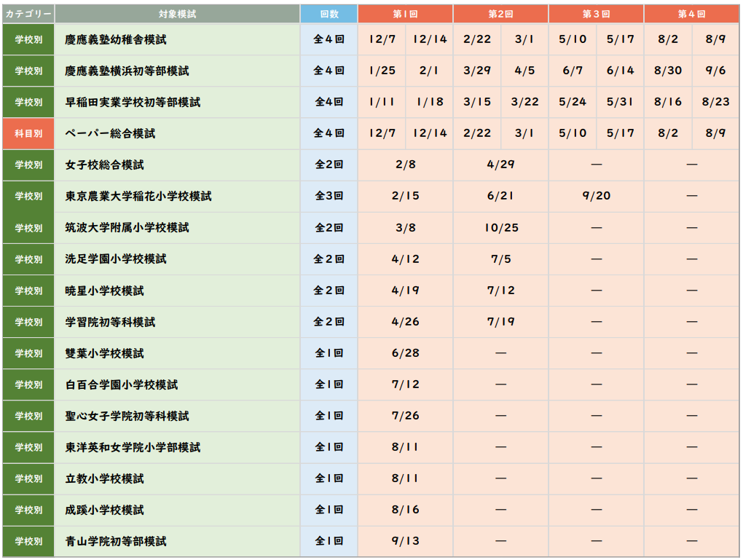Click date 6/14 in 慶應義塾横浜初等部模試 row

(621, 71)
